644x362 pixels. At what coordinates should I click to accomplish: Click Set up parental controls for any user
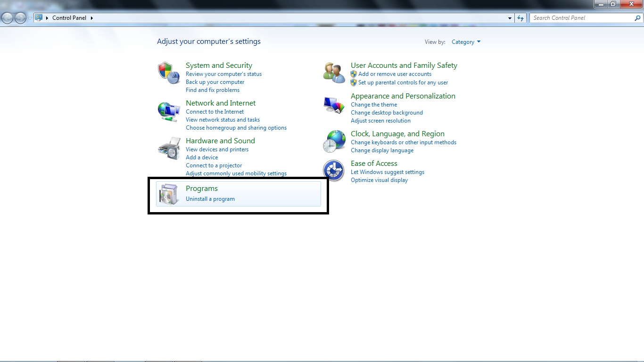[x=403, y=82]
